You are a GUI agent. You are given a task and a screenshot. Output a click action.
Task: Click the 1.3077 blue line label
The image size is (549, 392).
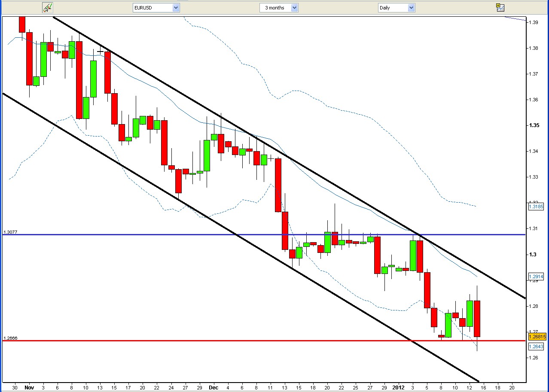click(10, 232)
